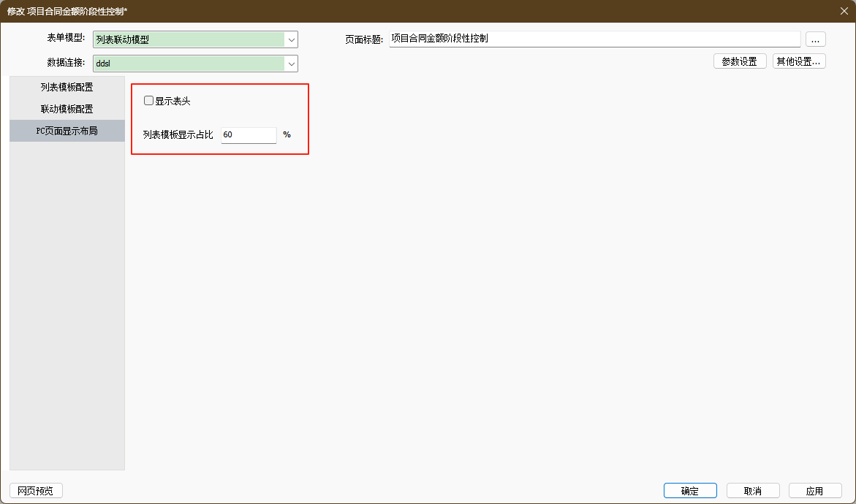The width and height of the screenshot is (856, 504).
Task: Click the dialog title bar text
Action: point(67,11)
